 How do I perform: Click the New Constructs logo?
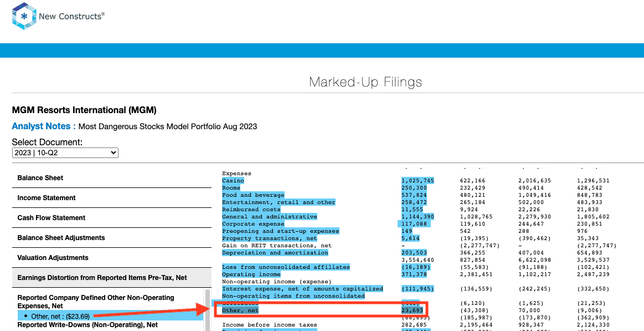point(58,16)
